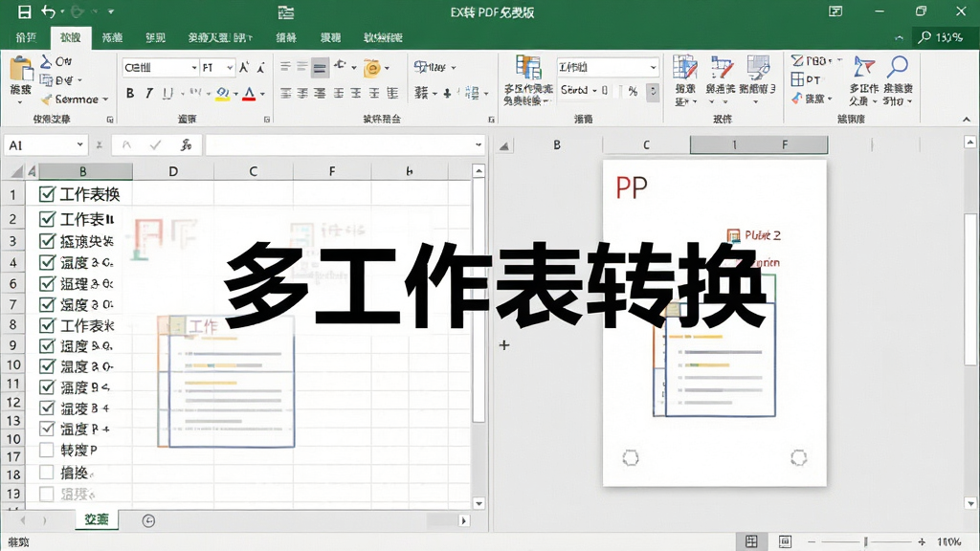This screenshot has width=980, height=551.
Task: Click the zoom slider handle in the status bar
Action: (x=866, y=541)
